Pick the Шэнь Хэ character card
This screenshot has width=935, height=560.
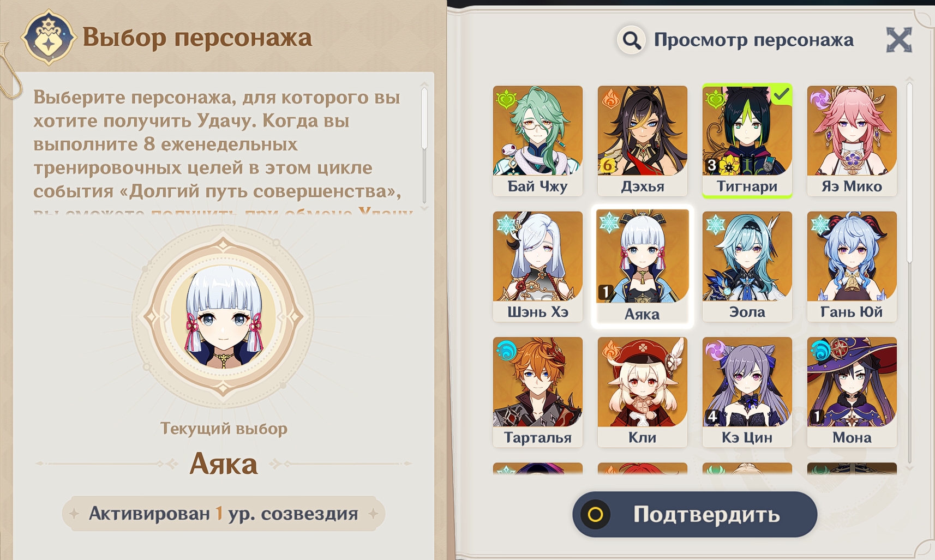[x=537, y=267]
